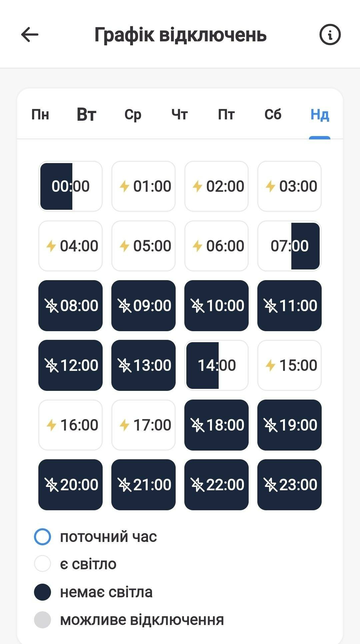The width and height of the screenshot is (360, 644).
Task: Tap the crossed-out bolt icon at 23:00
Action: [270, 485]
